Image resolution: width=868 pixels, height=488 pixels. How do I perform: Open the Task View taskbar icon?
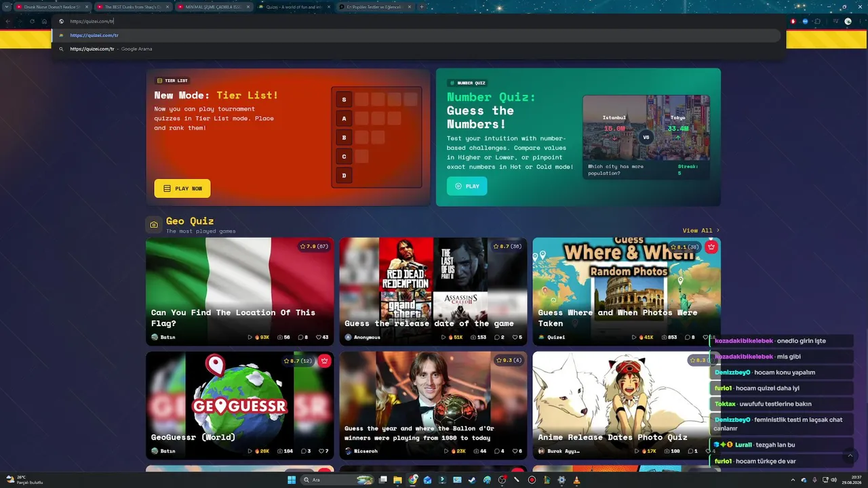click(383, 480)
